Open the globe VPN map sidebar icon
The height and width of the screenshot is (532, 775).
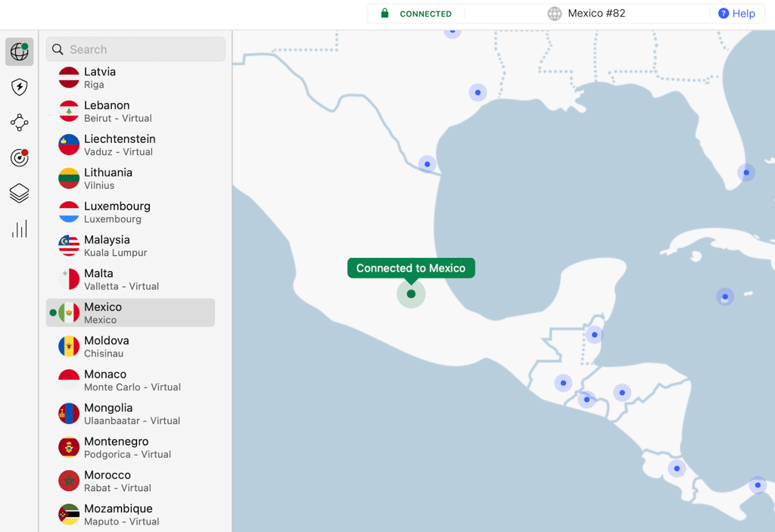click(x=19, y=51)
